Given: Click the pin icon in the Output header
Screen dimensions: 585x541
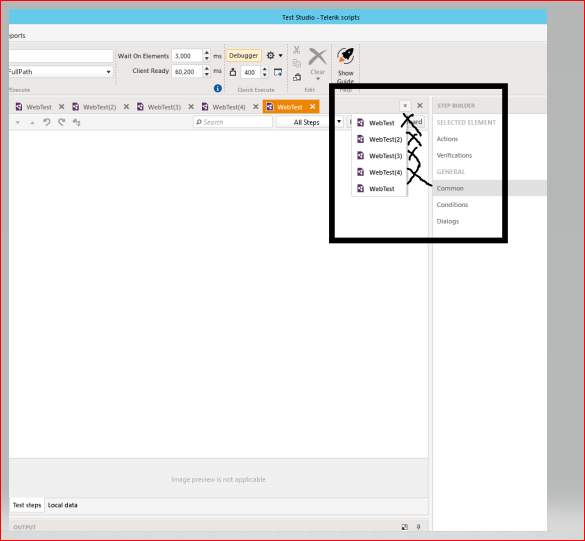Looking at the screenshot, I should (419, 527).
